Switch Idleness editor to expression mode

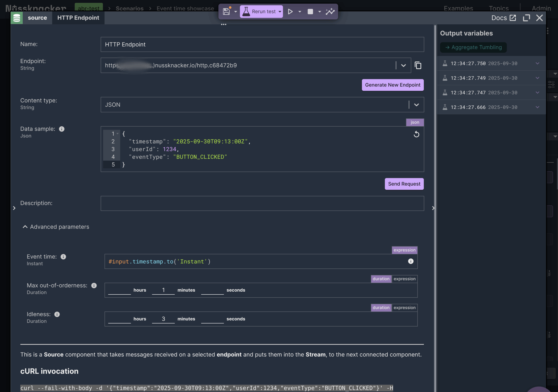(404, 308)
